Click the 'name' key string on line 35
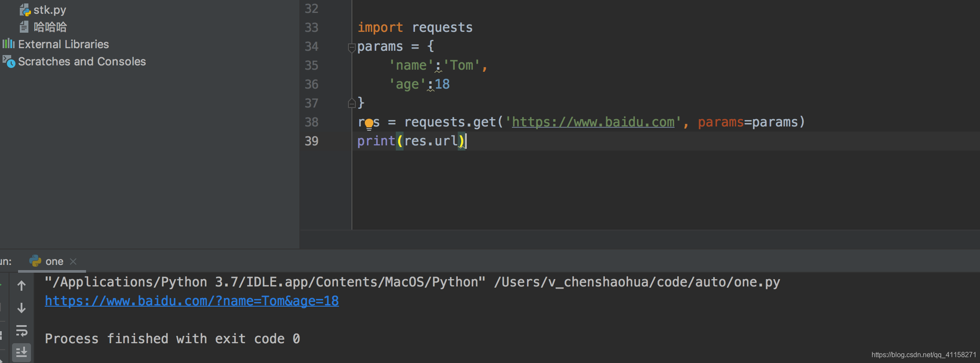 [411, 65]
